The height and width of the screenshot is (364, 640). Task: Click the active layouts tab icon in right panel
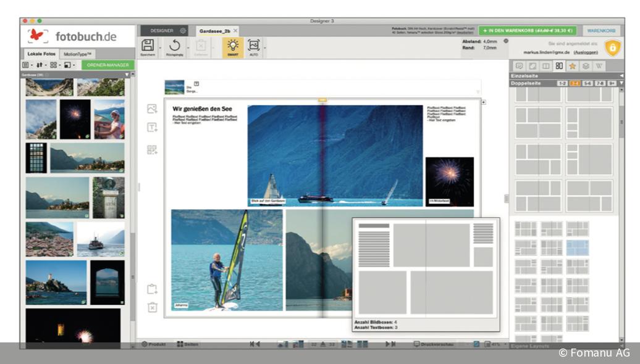pos(559,66)
